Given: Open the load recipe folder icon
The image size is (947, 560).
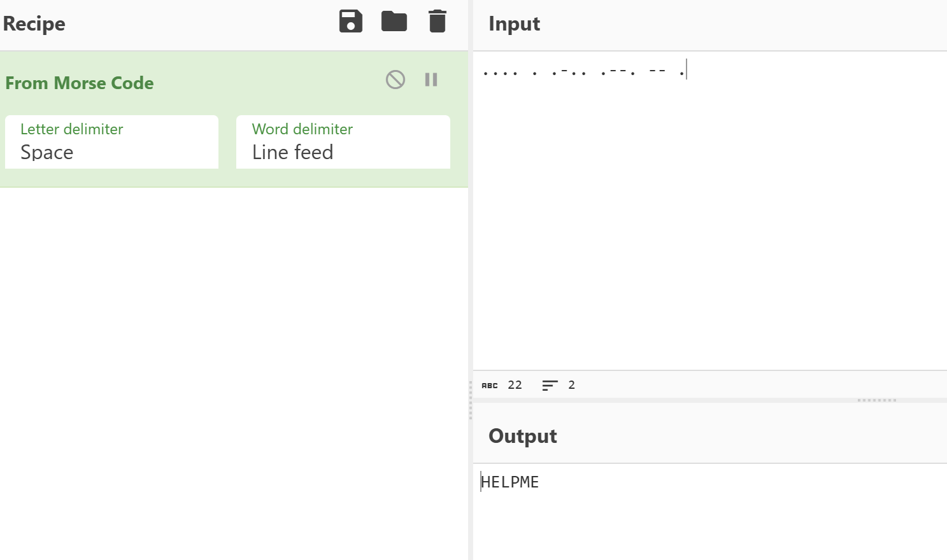Looking at the screenshot, I should (394, 22).
